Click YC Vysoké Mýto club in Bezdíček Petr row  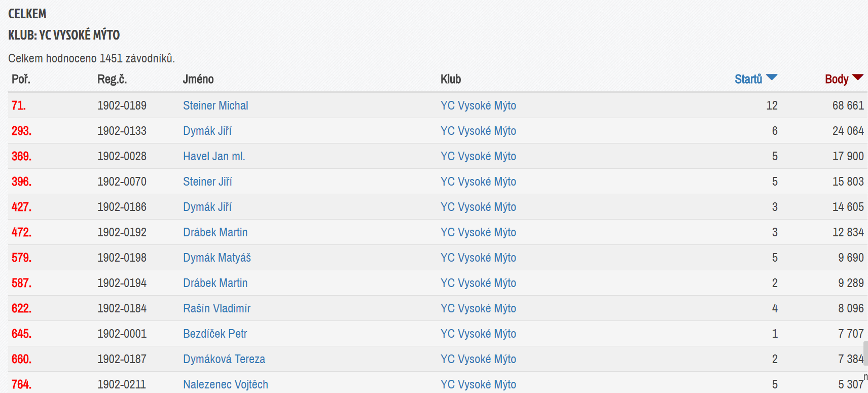click(478, 334)
